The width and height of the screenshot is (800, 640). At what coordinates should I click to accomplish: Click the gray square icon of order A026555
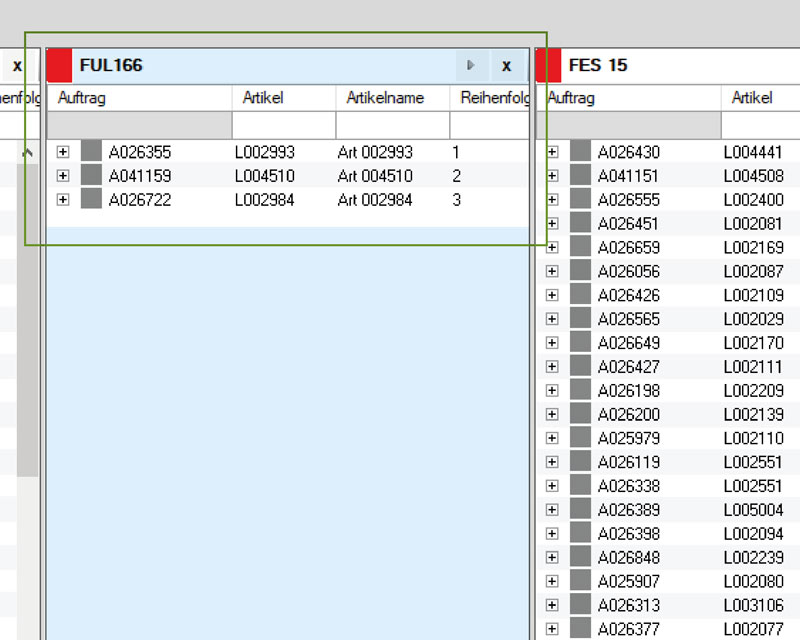tap(581, 200)
